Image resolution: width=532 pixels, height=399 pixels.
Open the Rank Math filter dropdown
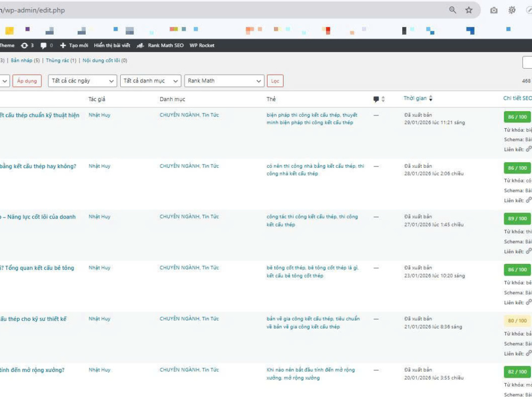(225, 81)
